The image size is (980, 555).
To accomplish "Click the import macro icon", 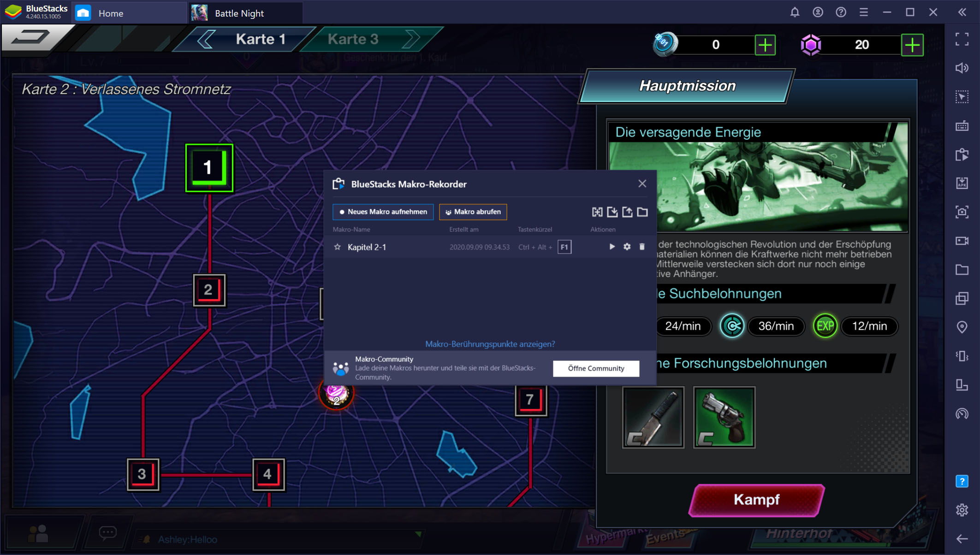I will (612, 212).
